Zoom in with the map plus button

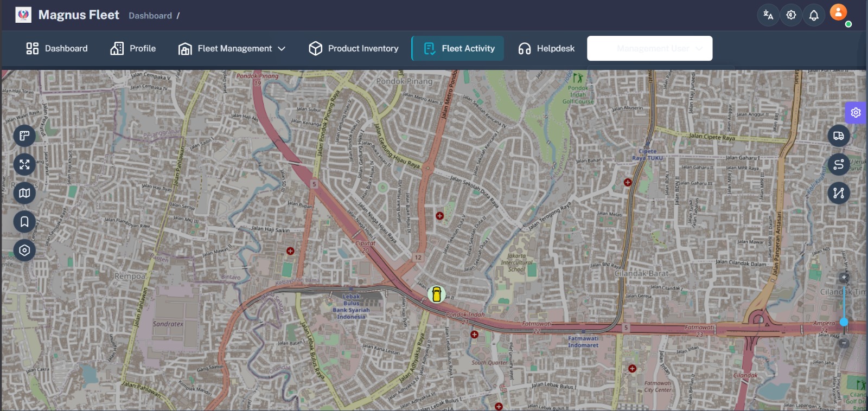pyautogui.click(x=844, y=278)
